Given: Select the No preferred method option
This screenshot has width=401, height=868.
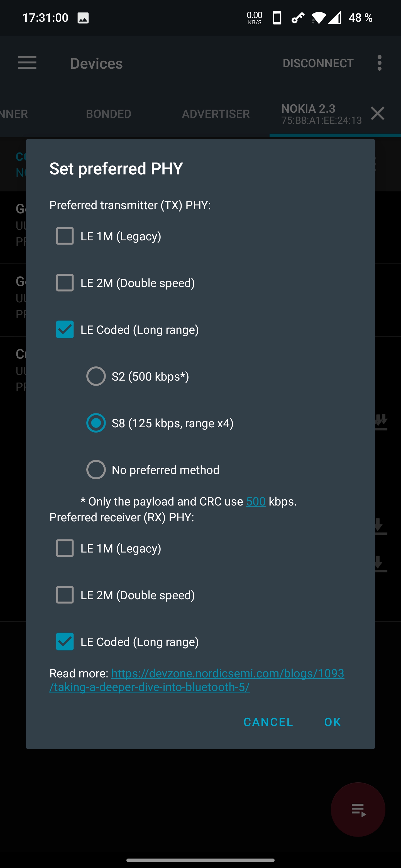Looking at the screenshot, I should 96,469.
